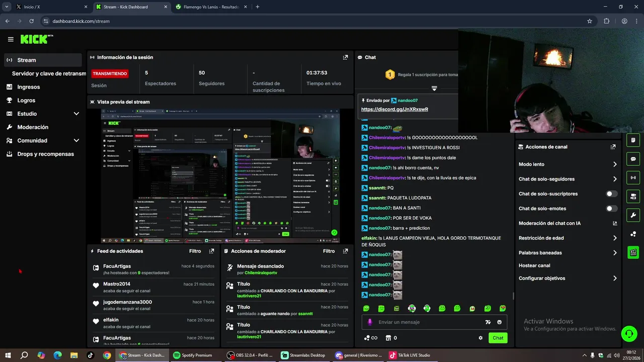
Task: Open external link for Moderación del chat con IA
Action: point(615,223)
